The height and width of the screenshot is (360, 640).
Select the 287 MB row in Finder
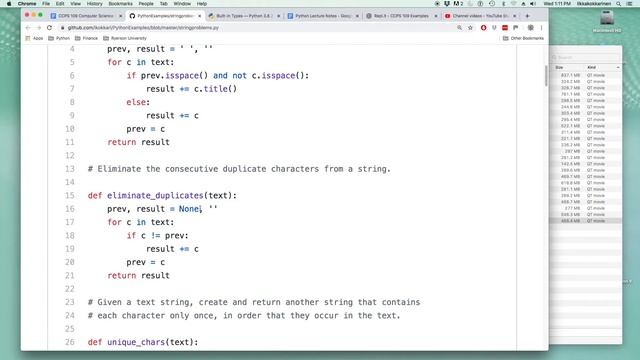586,151
